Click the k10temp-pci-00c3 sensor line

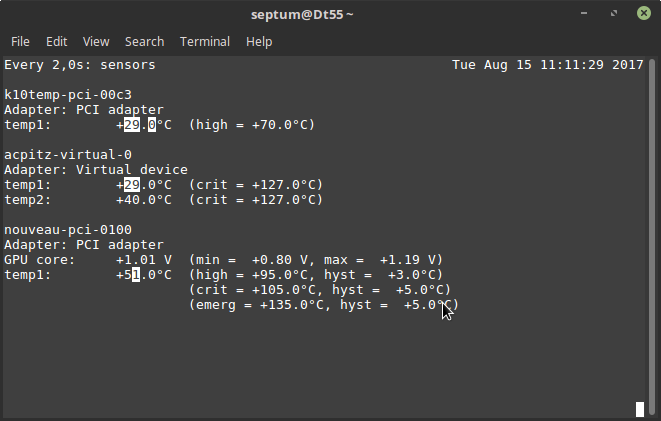click(x=68, y=95)
